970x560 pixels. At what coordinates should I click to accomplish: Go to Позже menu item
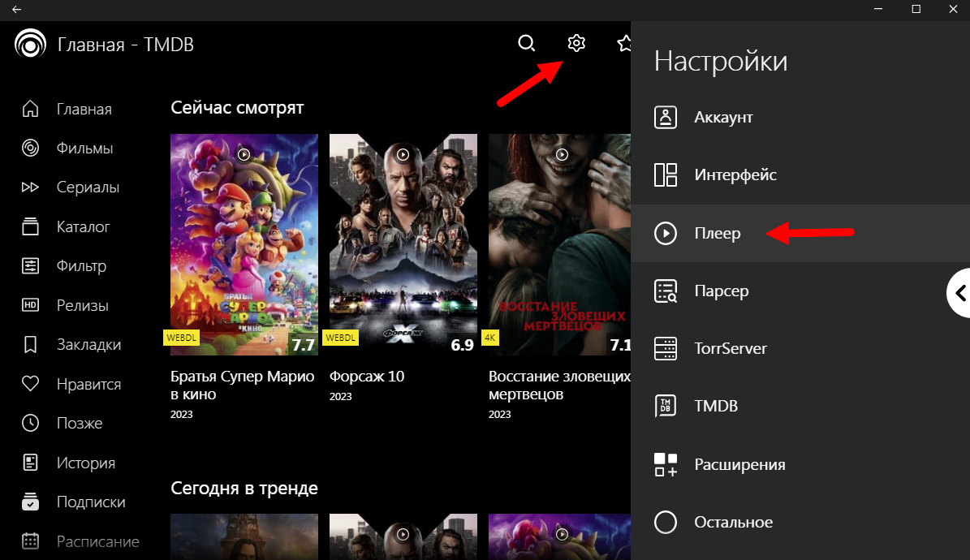80,424
